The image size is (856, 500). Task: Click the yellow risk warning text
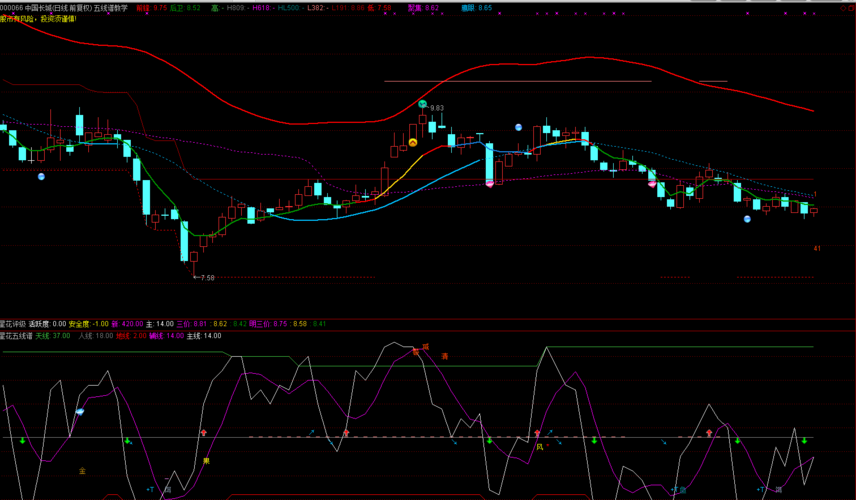point(38,19)
